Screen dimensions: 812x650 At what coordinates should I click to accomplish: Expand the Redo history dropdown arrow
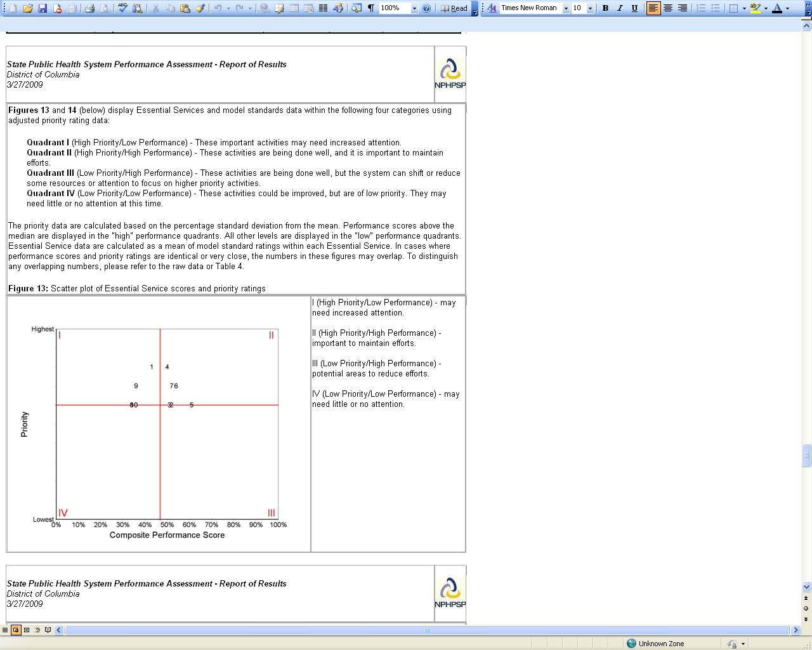point(250,8)
